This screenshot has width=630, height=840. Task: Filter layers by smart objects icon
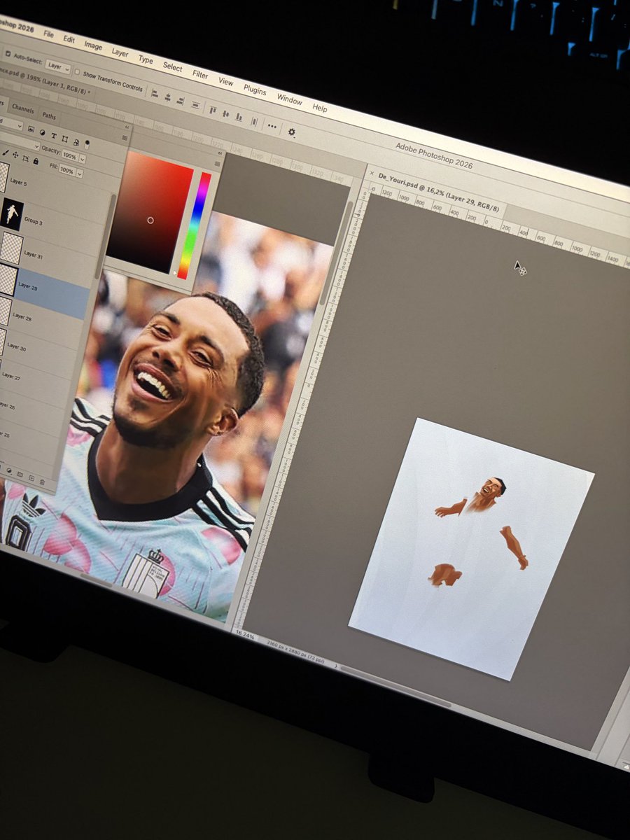[x=76, y=142]
